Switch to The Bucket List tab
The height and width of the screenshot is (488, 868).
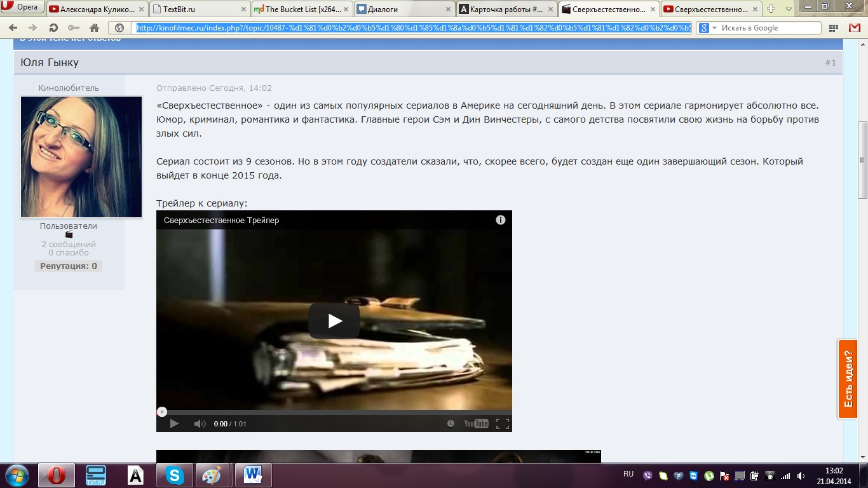coord(302,9)
